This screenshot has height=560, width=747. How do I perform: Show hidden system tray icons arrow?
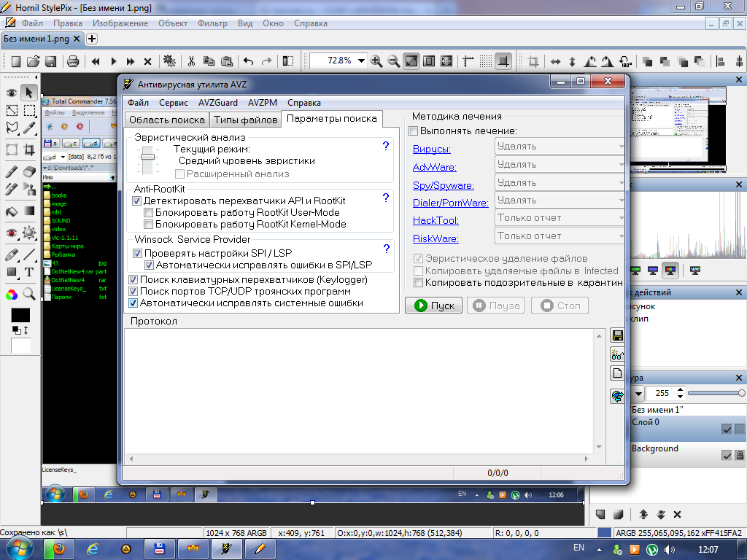tap(599, 550)
